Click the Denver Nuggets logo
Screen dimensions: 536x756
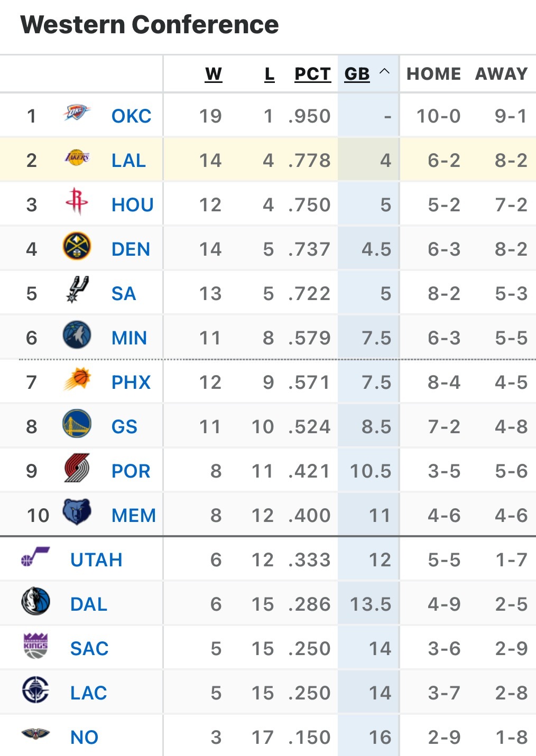click(x=77, y=247)
